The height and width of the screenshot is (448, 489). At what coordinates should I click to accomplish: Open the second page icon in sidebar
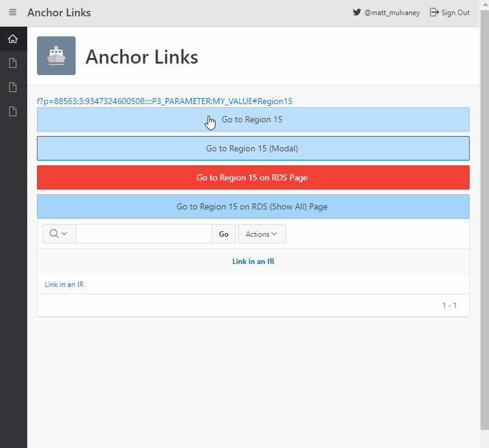point(13,87)
